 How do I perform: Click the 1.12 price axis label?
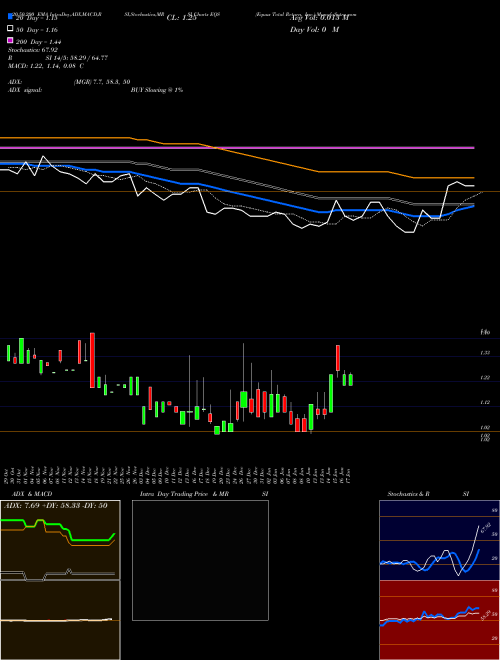485,402
